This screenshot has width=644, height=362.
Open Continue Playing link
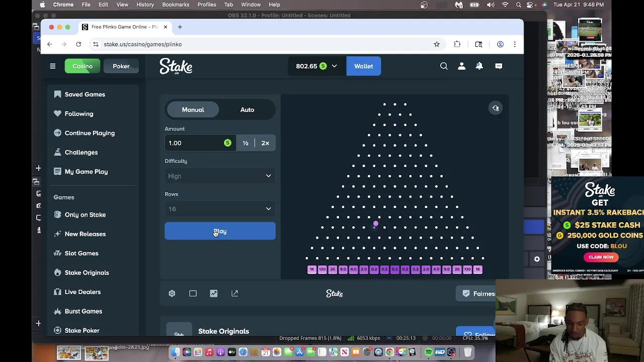point(90,133)
